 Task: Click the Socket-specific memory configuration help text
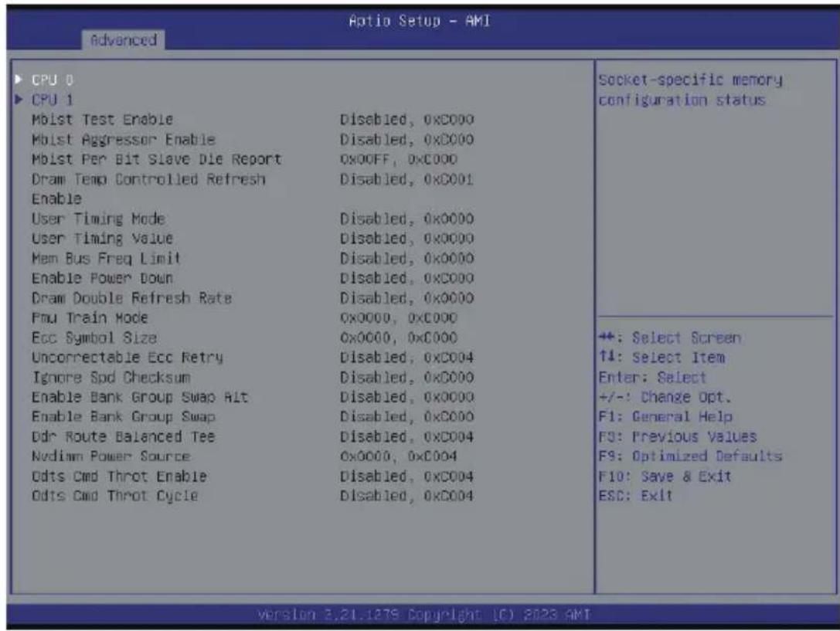point(691,90)
